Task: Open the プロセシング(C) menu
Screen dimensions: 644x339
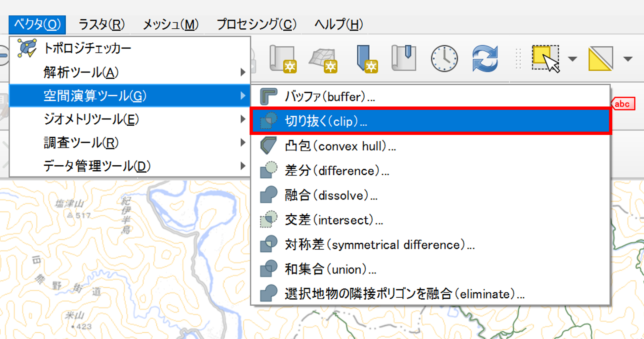Action: [256, 24]
